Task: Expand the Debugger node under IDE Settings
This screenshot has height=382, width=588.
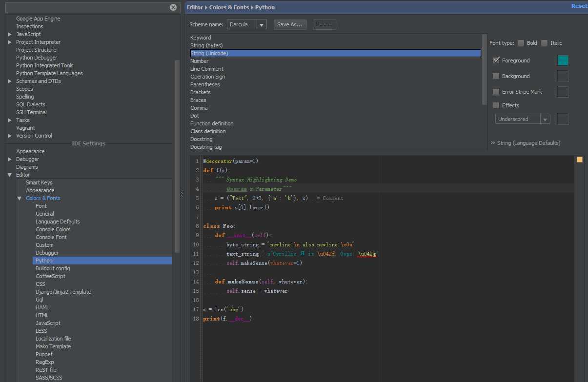Action: tap(10, 159)
